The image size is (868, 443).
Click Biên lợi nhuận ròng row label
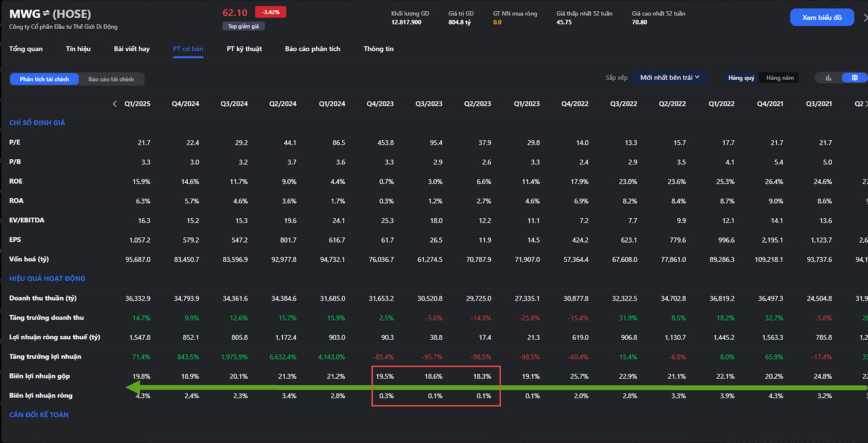click(41, 395)
